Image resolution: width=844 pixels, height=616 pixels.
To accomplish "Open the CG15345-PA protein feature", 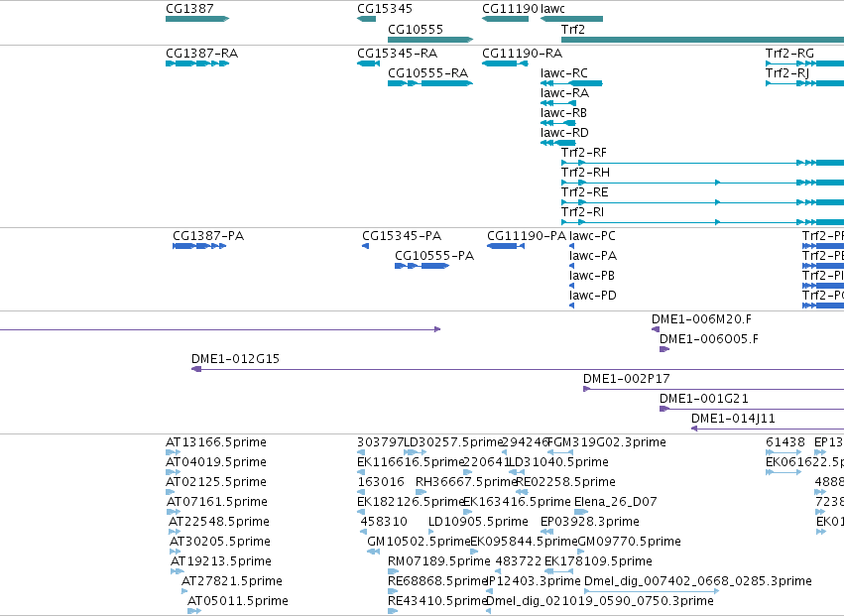I will coord(402,236).
